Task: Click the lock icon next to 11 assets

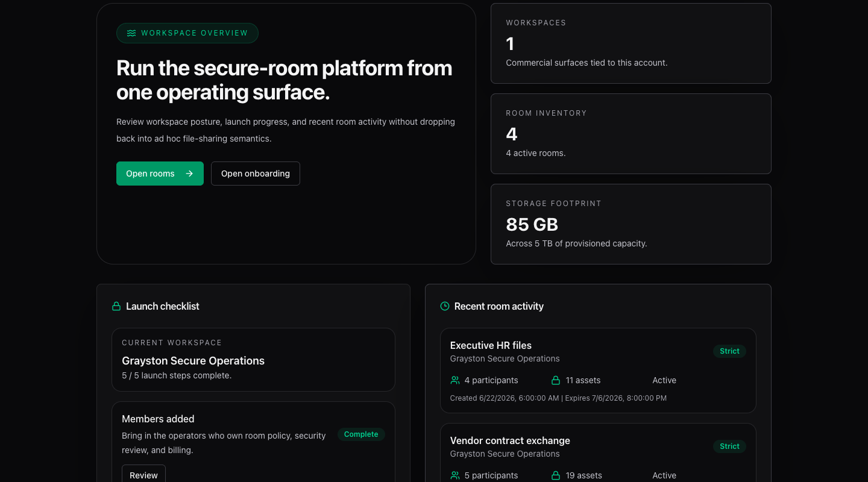Action: (x=556, y=380)
